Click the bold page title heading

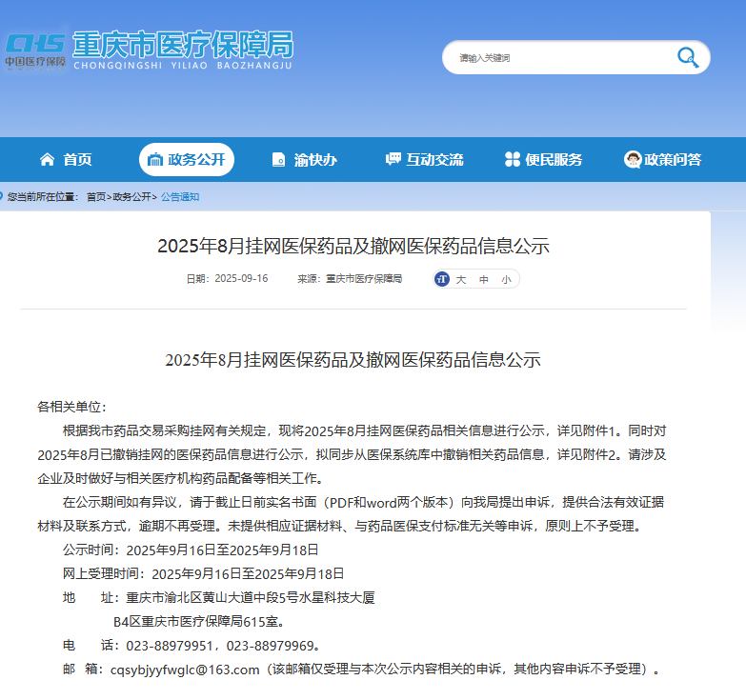tap(353, 246)
